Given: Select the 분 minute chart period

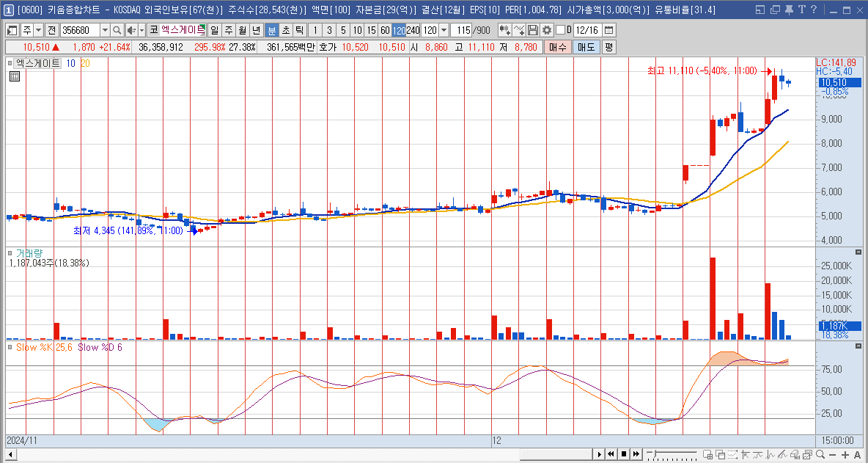Looking at the screenshot, I should click(x=271, y=30).
